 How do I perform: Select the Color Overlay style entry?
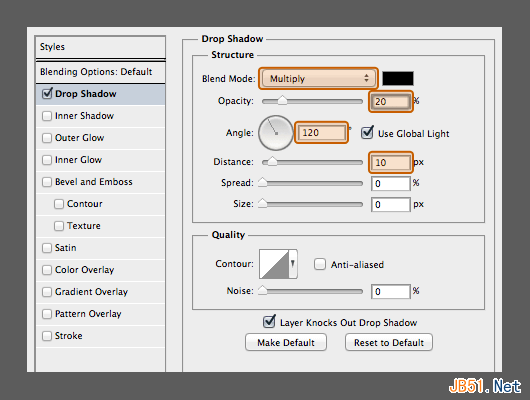[100, 270]
